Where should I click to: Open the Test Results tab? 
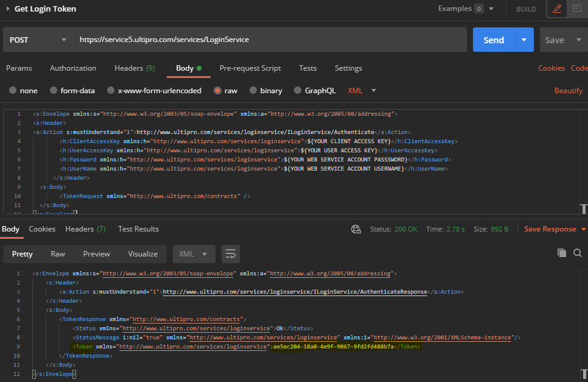[138, 229]
